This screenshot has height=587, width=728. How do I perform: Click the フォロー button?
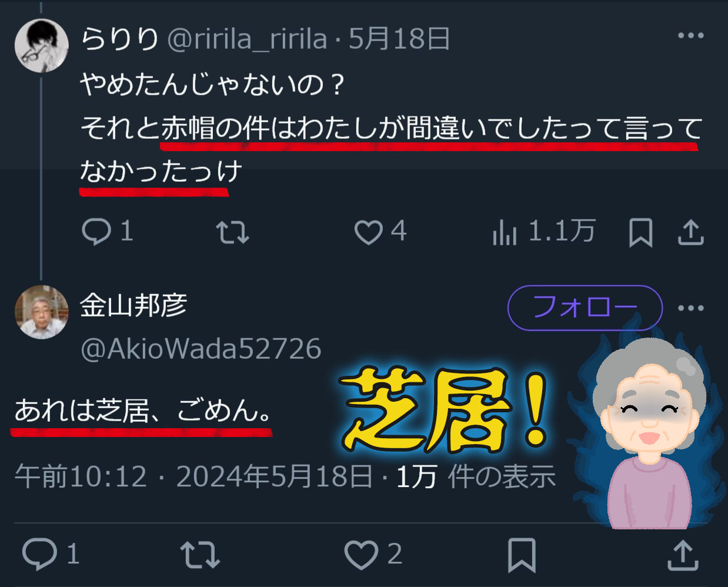(x=585, y=308)
